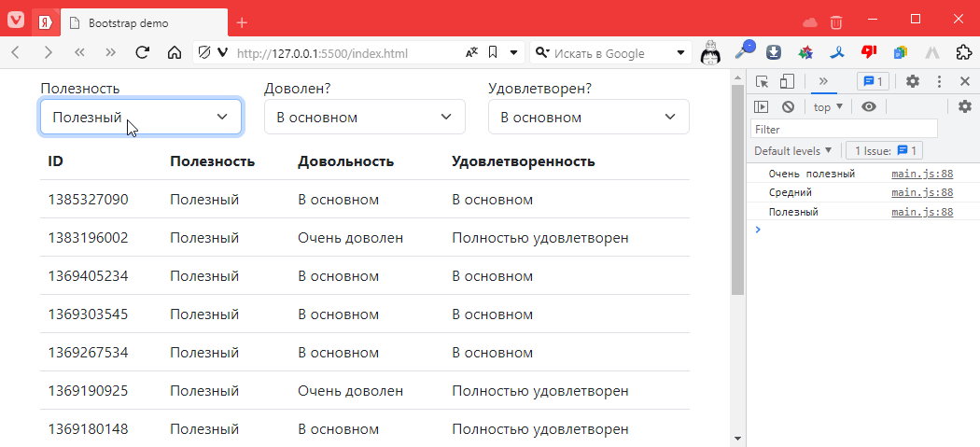
Task: Bookmark the current page
Action: pyautogui.click(x=493, y=53)
